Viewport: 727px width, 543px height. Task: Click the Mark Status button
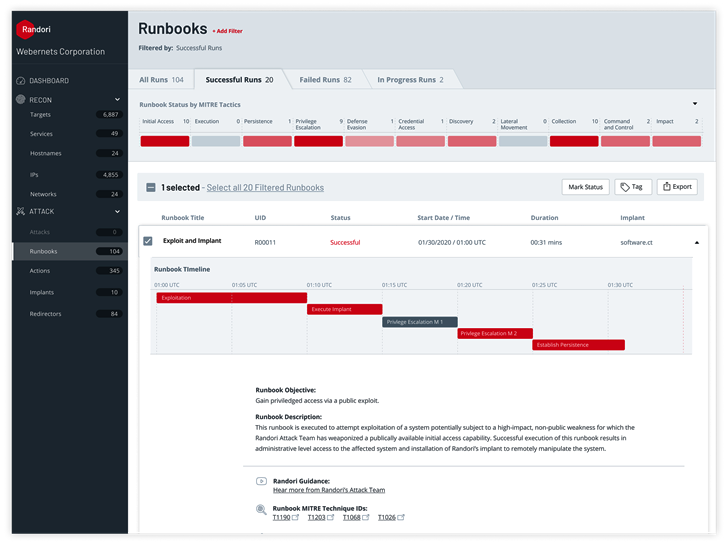pyautogui.click(x=586, y=187)
